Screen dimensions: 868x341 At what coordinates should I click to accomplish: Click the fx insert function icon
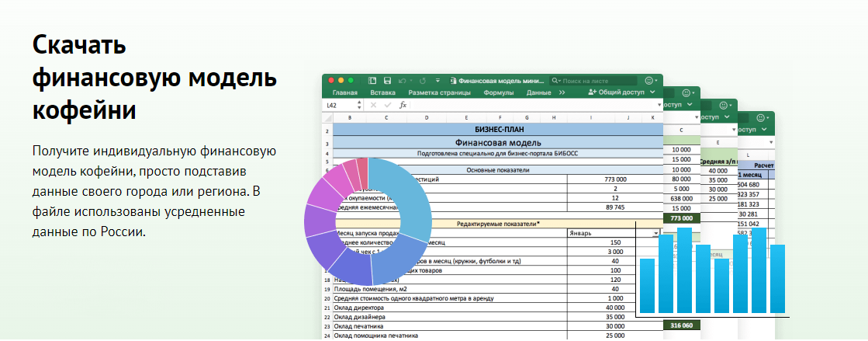point(403,105)
